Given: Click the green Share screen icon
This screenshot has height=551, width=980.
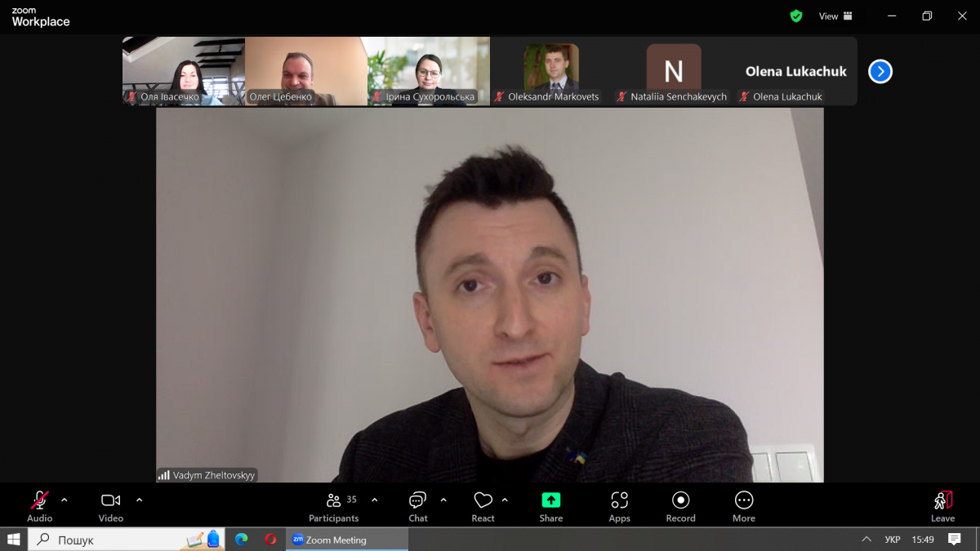Looking at the screenshot, I should (x=551, y=500).
